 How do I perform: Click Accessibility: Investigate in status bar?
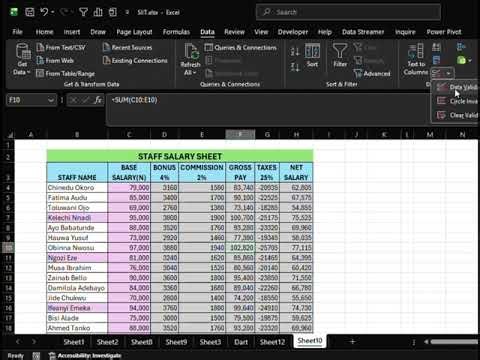pyautogui.click(x=85, y=356)
